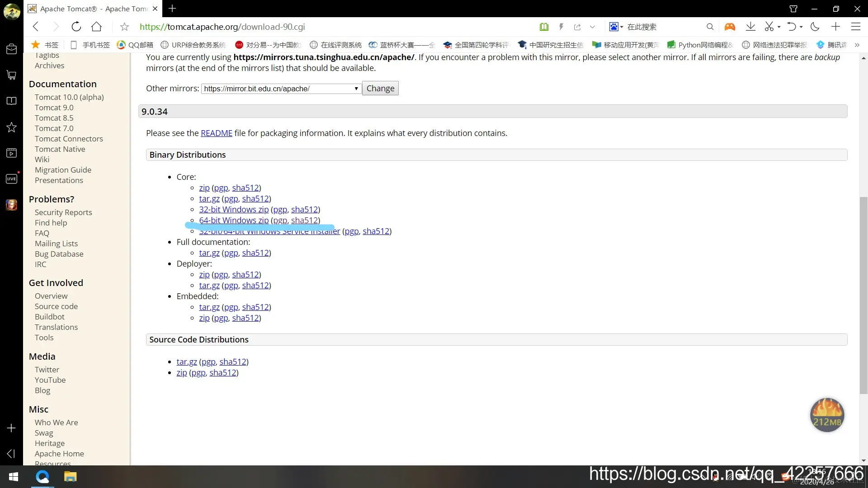Open the main hamburger menu
The height and width of the screenshot is (488, 868).
pyautogui.click(x=855, y=27)
